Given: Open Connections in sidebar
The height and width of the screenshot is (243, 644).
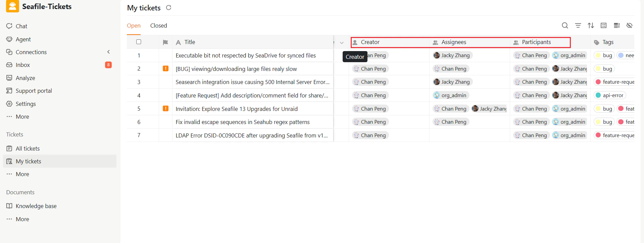Looking at the screenshot, I should 31,52.
